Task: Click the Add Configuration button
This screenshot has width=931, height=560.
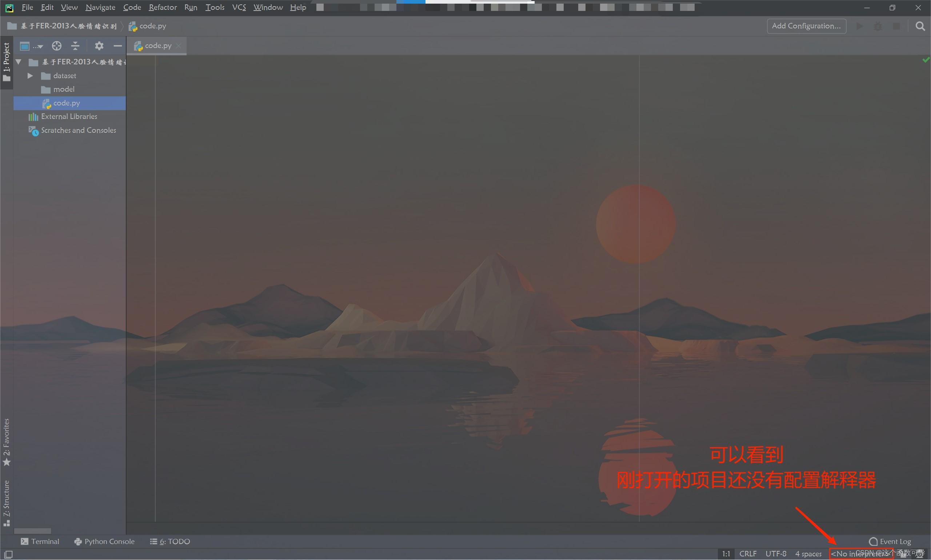Action: click(x=807, y=26)
